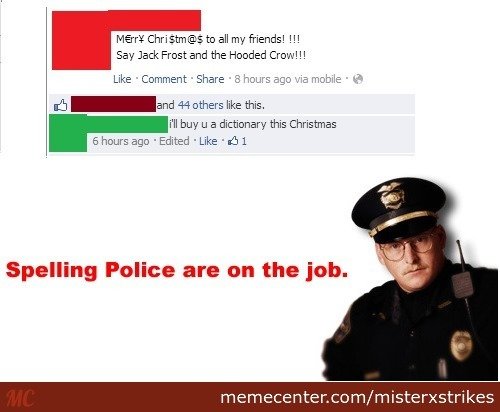Open the '8 hours ago via mobile' timestamp
The width and height of the screenshot is (500, 412).
coord(288,79)
